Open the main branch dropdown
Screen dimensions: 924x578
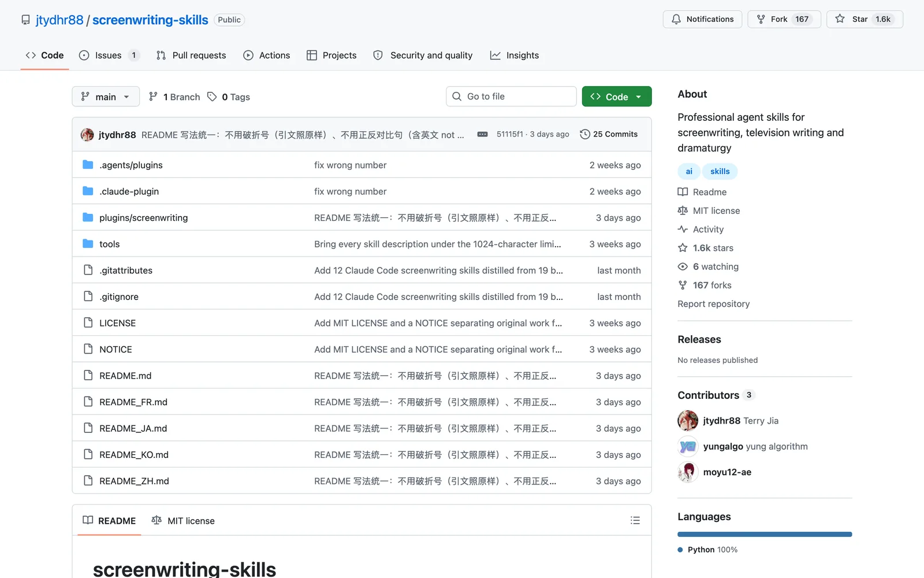(x=106, y=97)
